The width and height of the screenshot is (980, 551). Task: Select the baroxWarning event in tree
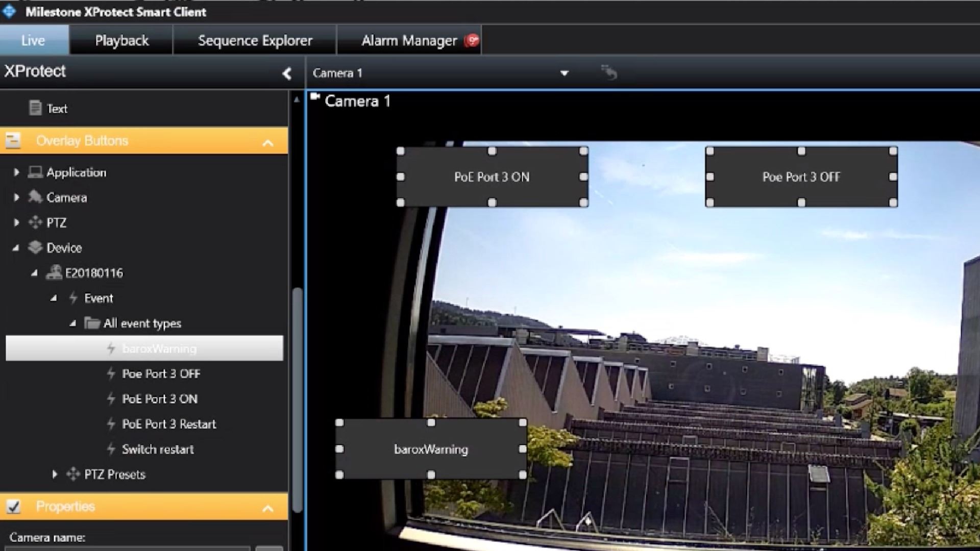[144, 348]
